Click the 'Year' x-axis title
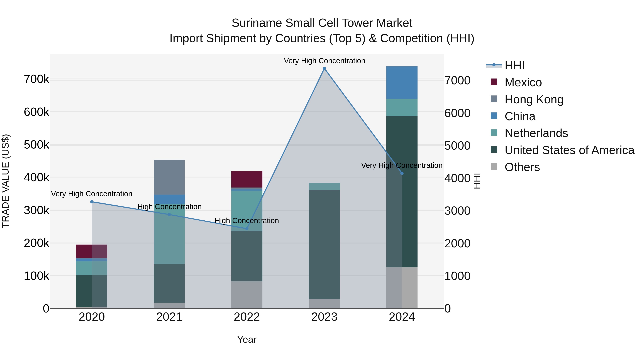Screen dimensions: 644x362 click(247, 339)
